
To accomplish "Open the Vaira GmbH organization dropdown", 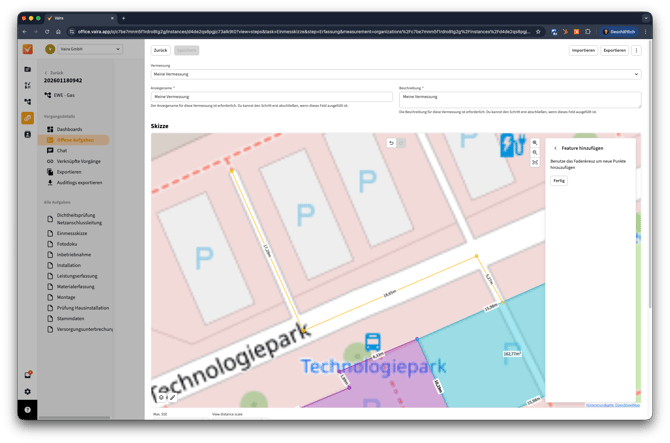I will pyautogui.click(x=83, y=49).
